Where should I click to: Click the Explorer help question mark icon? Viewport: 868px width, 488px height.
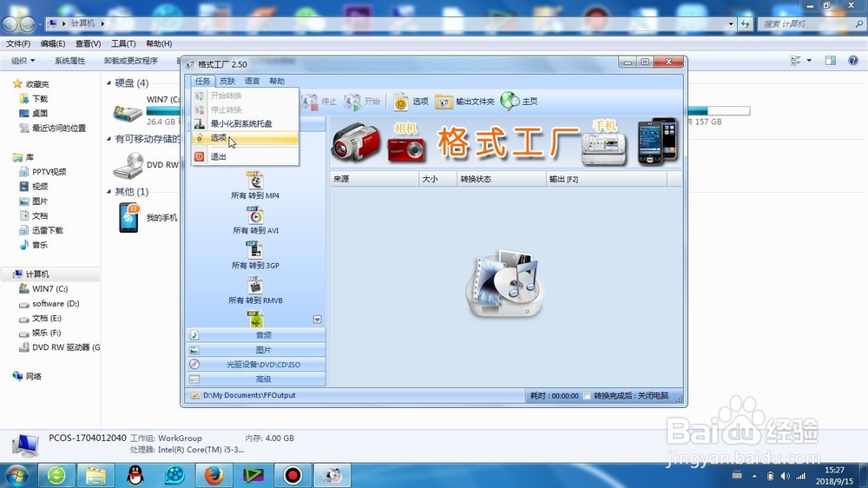853,61
